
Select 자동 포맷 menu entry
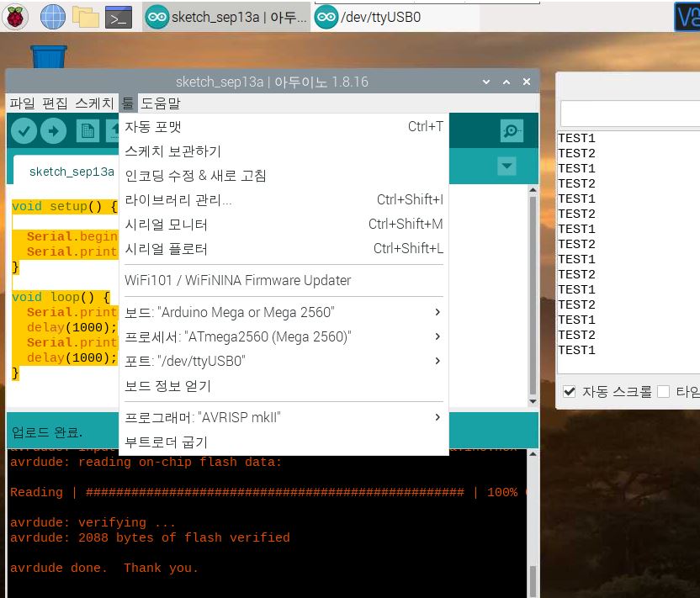click(x=284, y=127)
